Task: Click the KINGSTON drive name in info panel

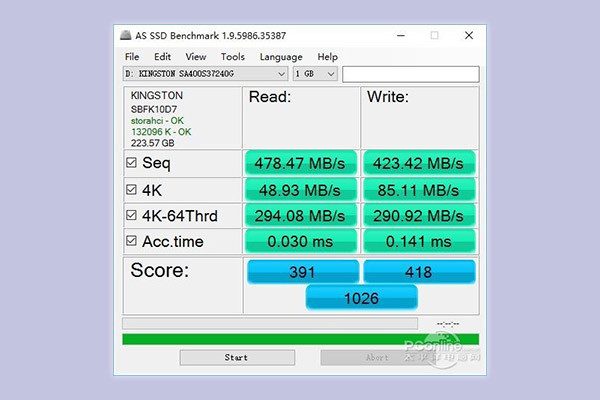Action: (157, 95)
